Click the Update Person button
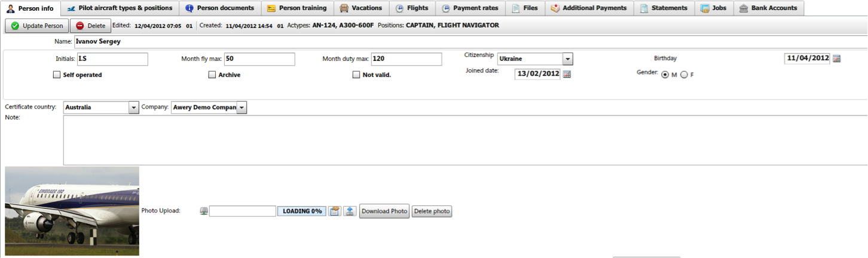This screenshot has width=868, height=258. [37, 26]
